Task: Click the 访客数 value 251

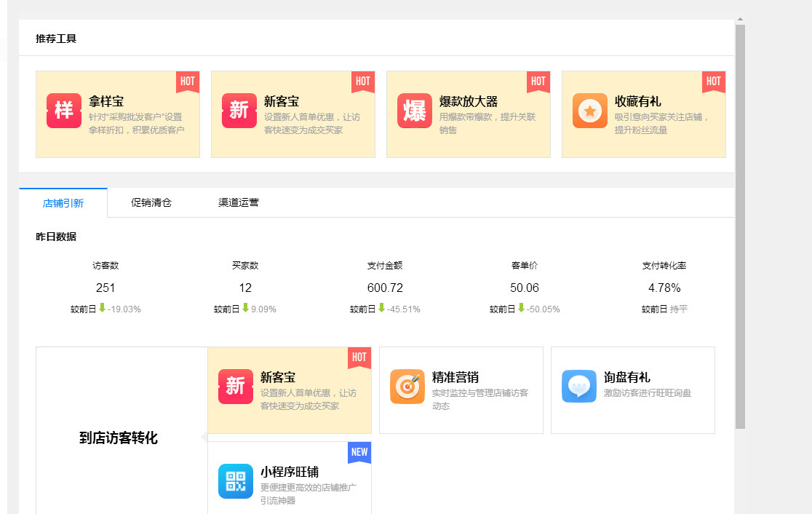Action: click(106, 288)
